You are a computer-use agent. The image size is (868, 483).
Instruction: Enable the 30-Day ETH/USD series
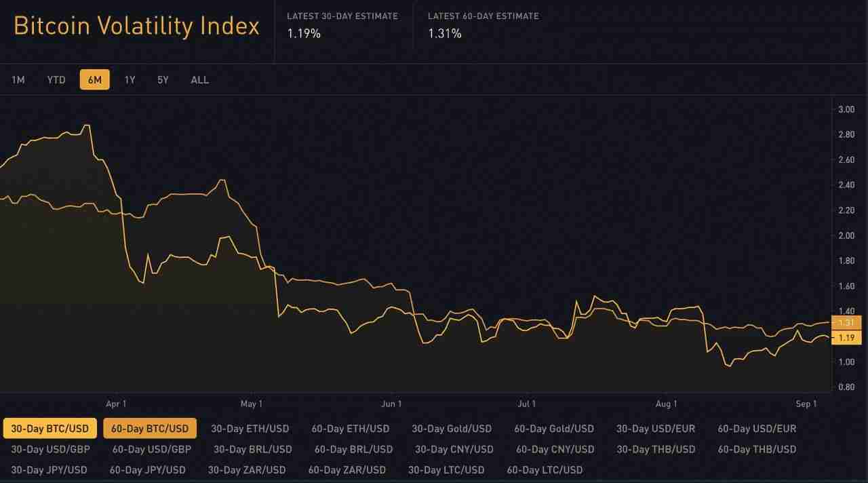[250, 429]
